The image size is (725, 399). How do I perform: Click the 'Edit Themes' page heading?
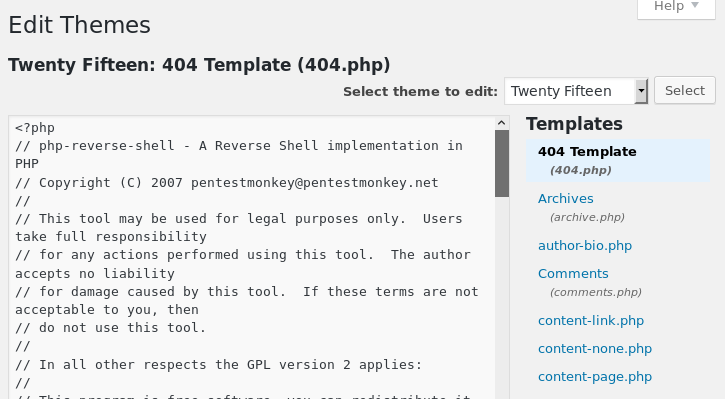coord(80,25)
